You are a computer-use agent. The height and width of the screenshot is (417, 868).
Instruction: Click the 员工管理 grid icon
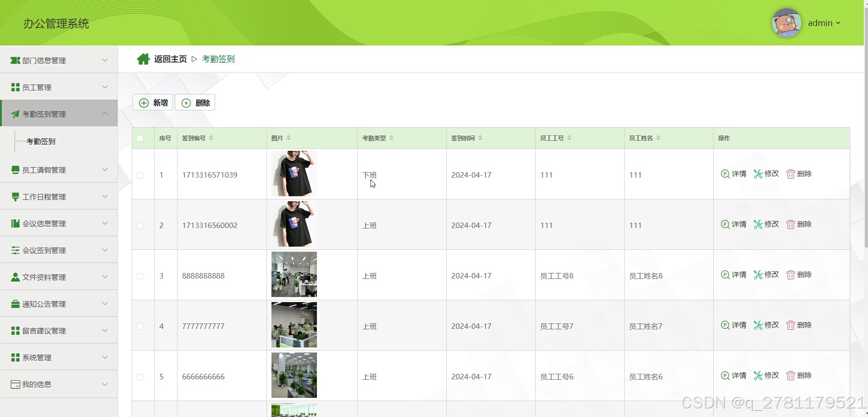(x=15, y=87)
